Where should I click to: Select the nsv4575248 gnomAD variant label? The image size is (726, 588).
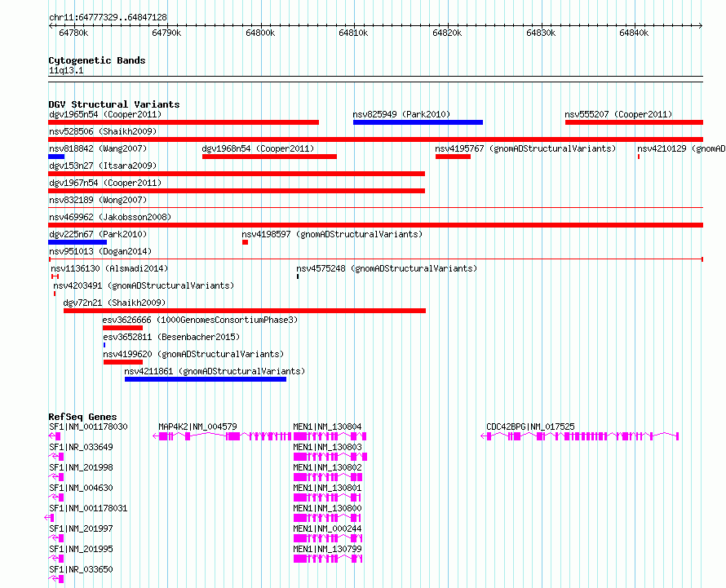(x=387, y=268)
